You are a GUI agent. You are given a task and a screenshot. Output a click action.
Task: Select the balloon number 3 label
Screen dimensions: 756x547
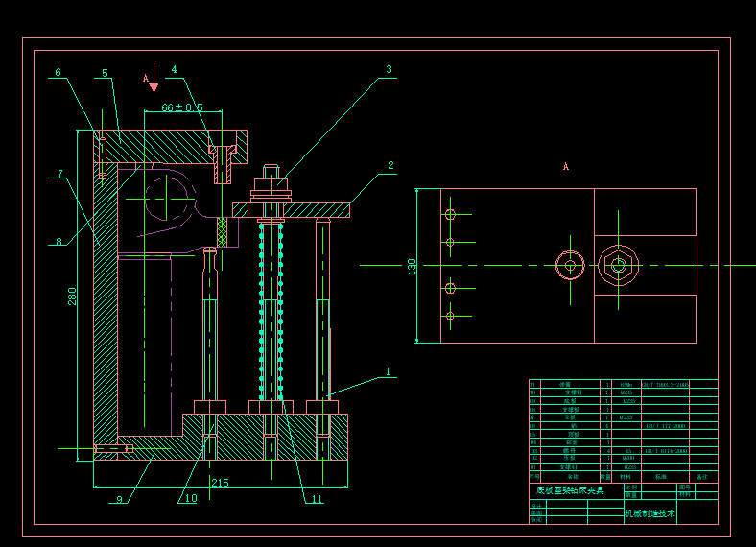click(390, 69)
